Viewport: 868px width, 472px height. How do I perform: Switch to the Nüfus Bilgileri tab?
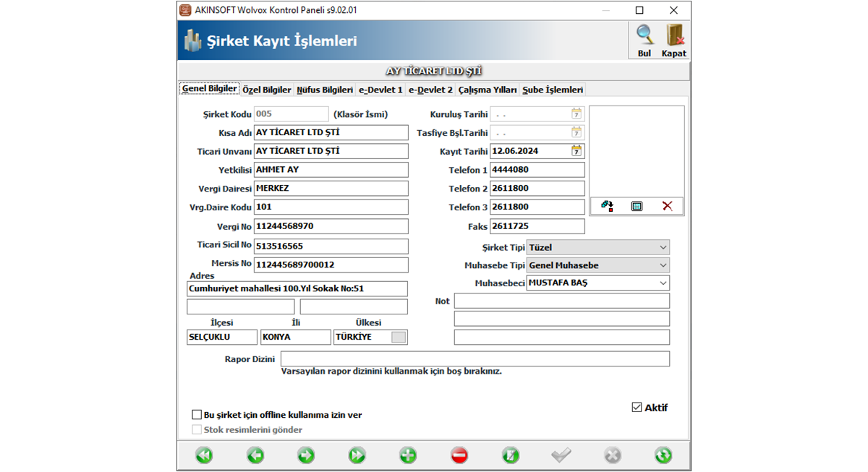[x=325, y=90]
